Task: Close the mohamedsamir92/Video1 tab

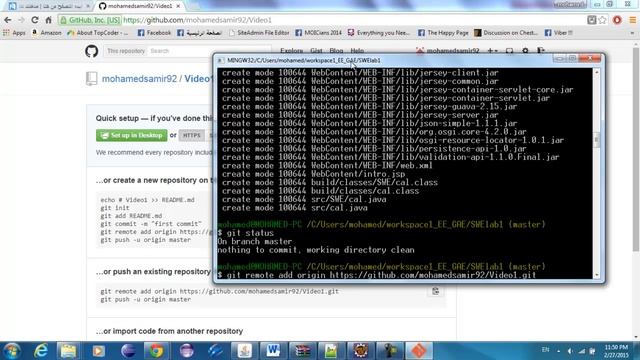Action: tap(178, 6)
